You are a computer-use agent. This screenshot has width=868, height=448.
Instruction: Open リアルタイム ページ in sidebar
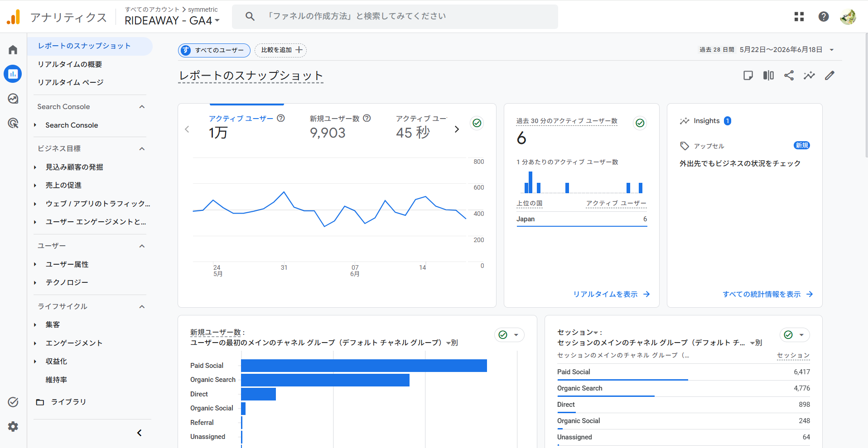click(71, 82)
